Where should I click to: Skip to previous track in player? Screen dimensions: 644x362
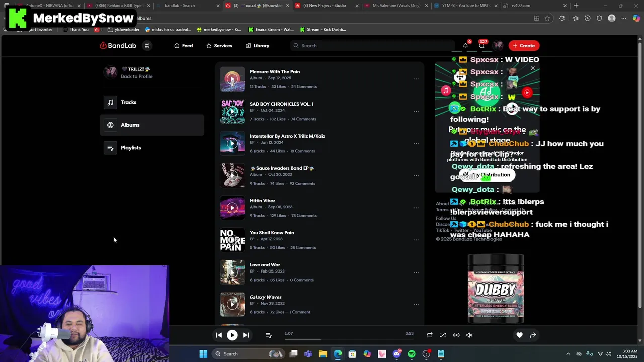(x=219, y=335)
